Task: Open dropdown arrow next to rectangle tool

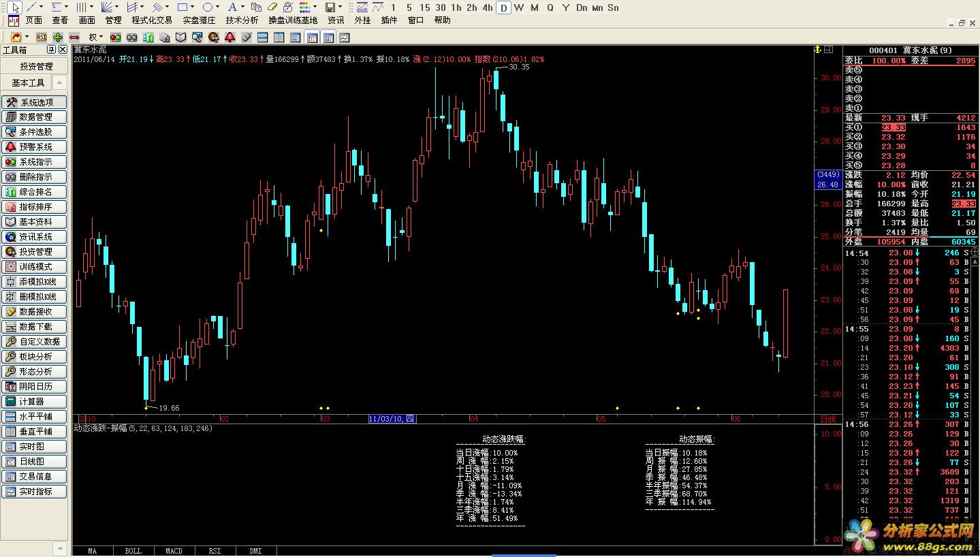Action: (x=192, y=7)
